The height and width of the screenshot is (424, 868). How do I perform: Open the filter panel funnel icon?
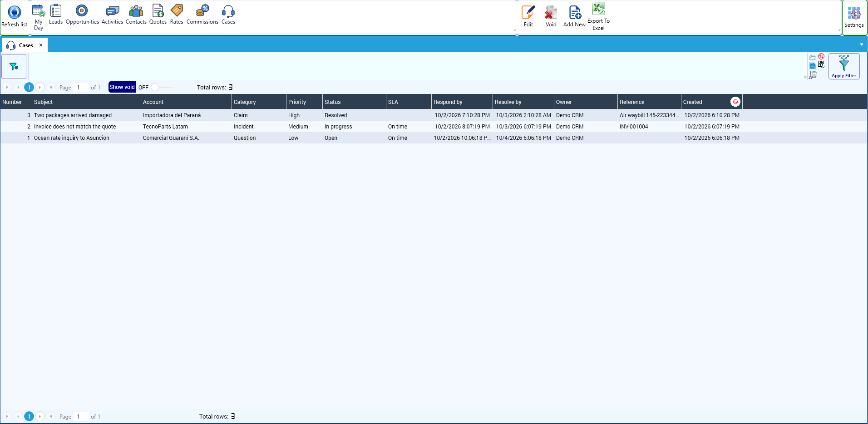pos(14,66)
